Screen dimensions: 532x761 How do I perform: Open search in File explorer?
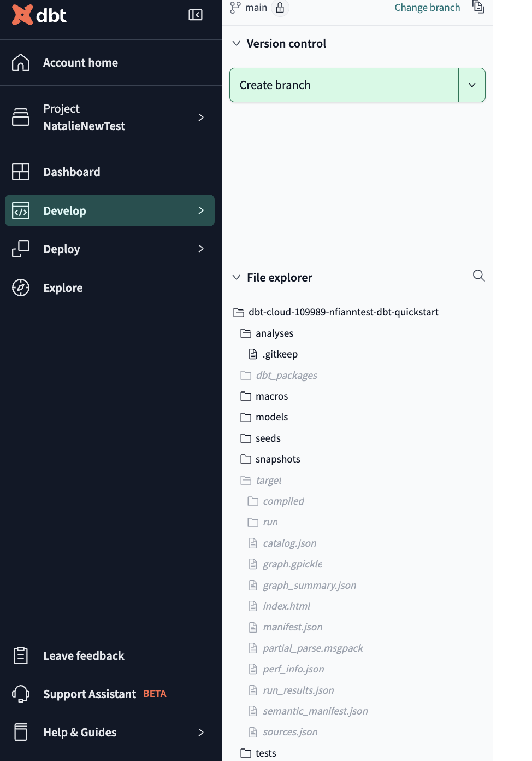(478, 276)
